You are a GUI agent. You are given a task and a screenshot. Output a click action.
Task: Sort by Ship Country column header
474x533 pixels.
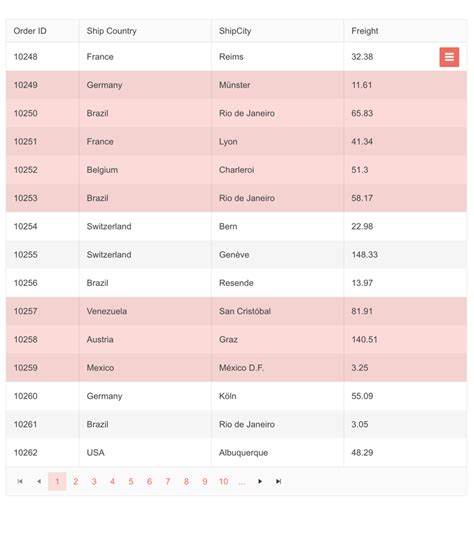pyautogui.click(x=112, y=31)
